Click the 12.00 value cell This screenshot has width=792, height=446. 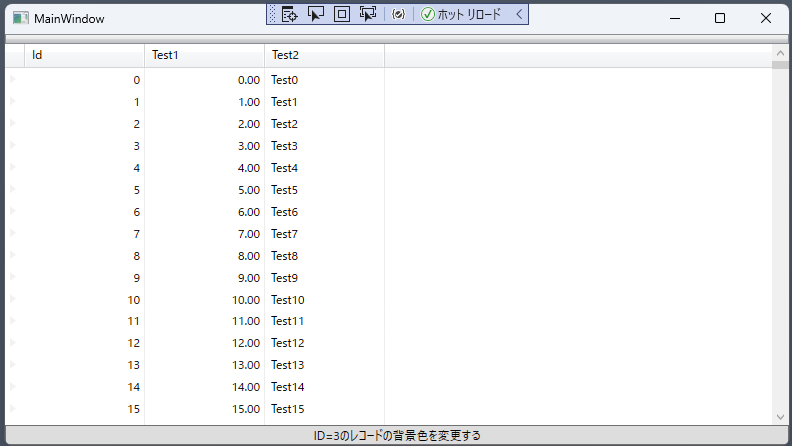(205, 343)
